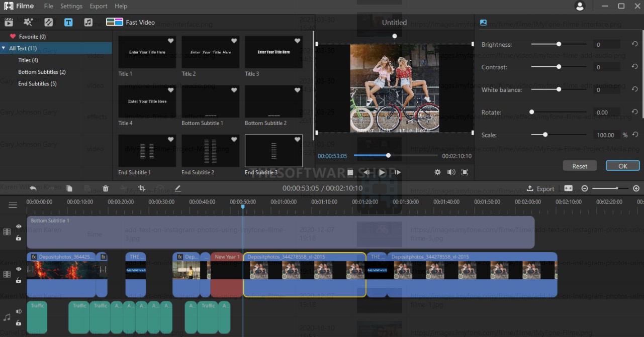Adjust the White balance slider handle
Image resolution: width=644 pixels, height=337 pixels.
[559, 89]
